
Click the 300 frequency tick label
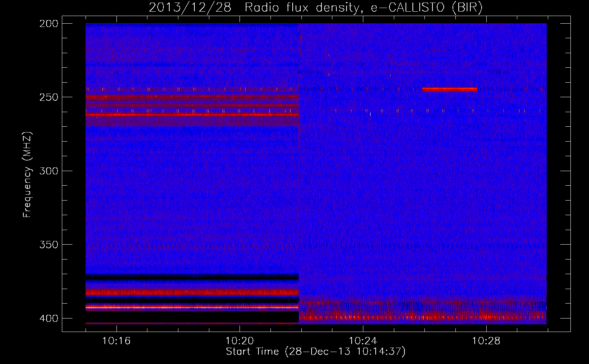pyautogui.click(x=49, y=171)
